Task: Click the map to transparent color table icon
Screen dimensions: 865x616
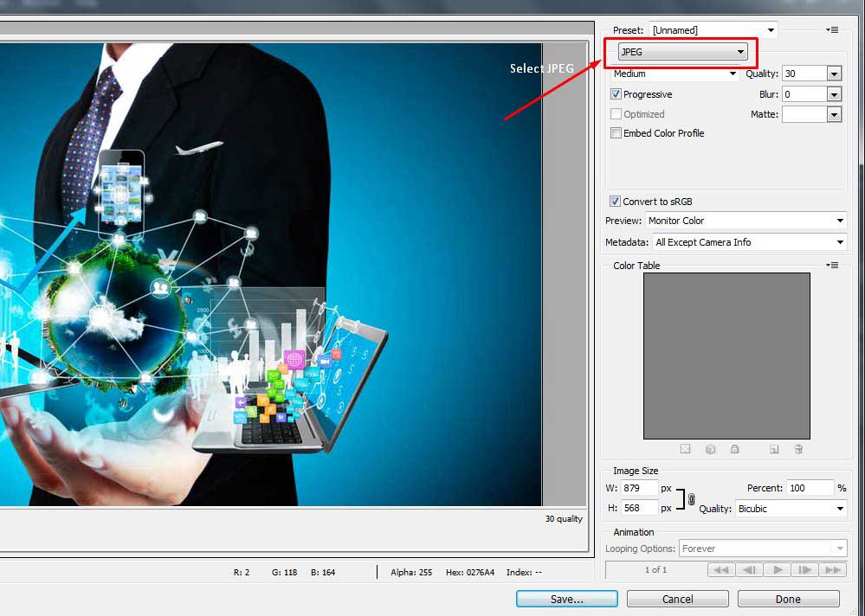Action: [x=685, y=449]
